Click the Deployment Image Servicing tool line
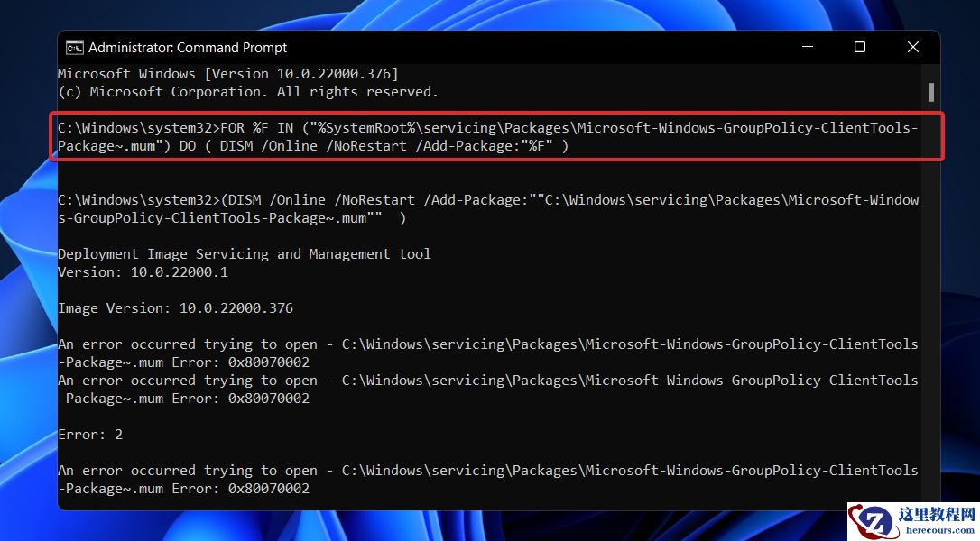The height and width of the screenshot is (541, 980). (244, 253)
